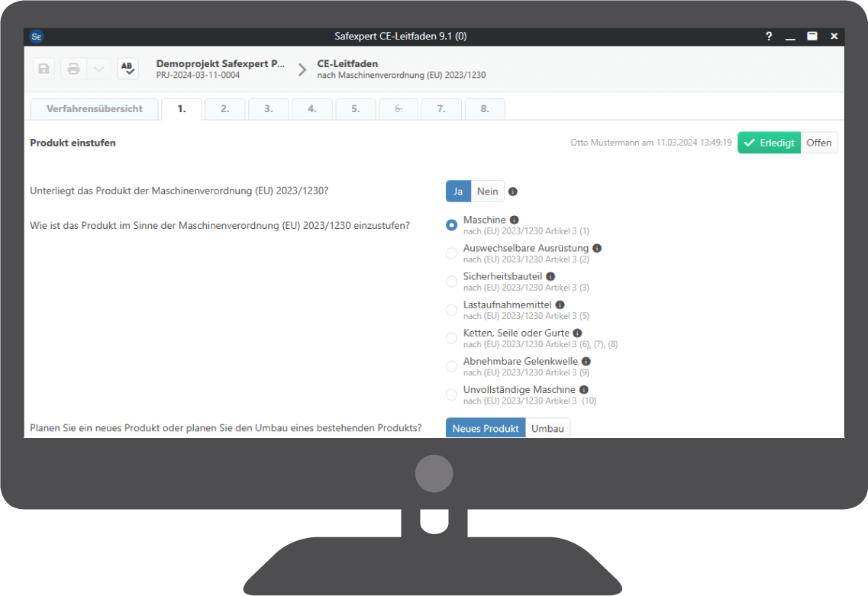The height and width of the screenshot is (596, 868).
Task: Open step tab 5.
Action: click(356, 109)
